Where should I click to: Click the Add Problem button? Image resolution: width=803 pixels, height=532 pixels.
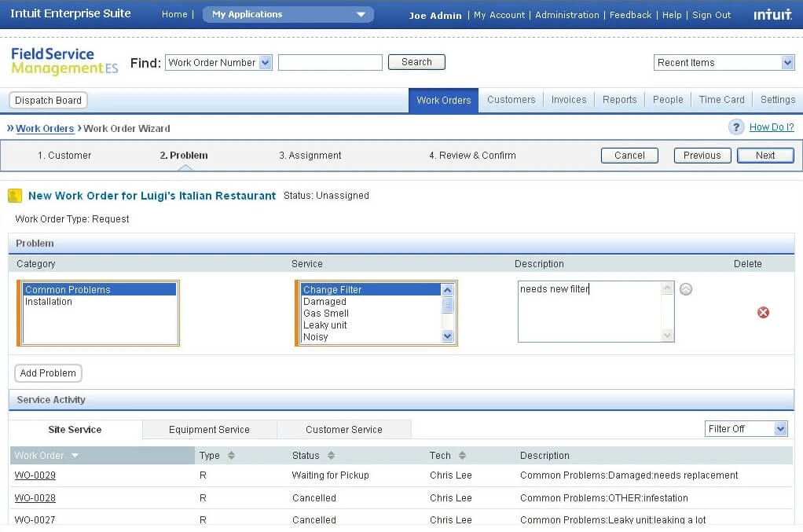tap(48, 373)
